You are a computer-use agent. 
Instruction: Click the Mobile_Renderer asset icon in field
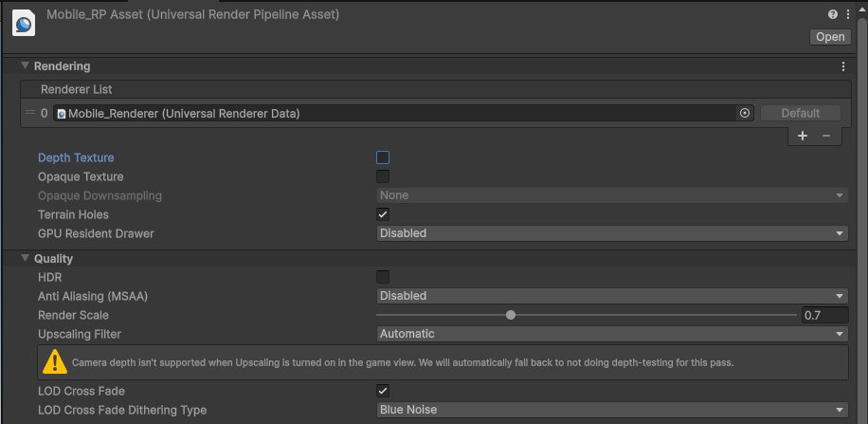(x=62, y=114)
